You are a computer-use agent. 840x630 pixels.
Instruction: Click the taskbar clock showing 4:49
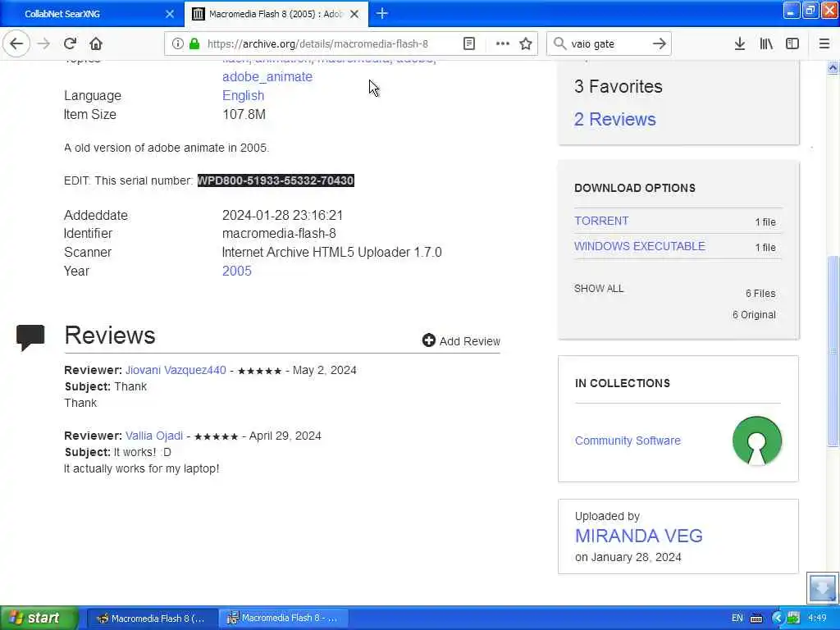[817, 619]
